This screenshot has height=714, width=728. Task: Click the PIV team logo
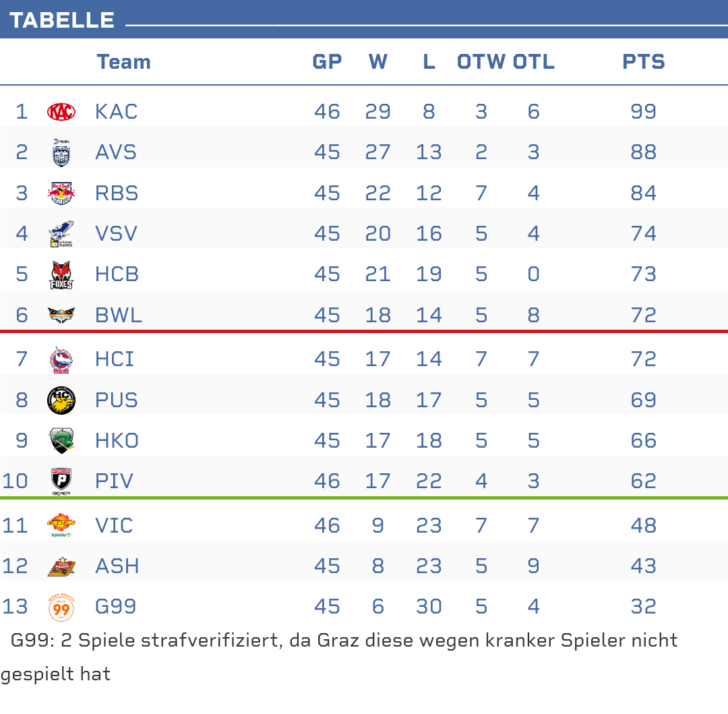coord(61,481)
